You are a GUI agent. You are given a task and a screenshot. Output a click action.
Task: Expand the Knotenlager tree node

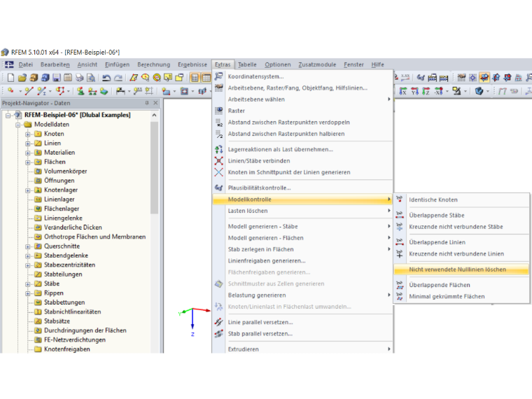tap(28, 190)
